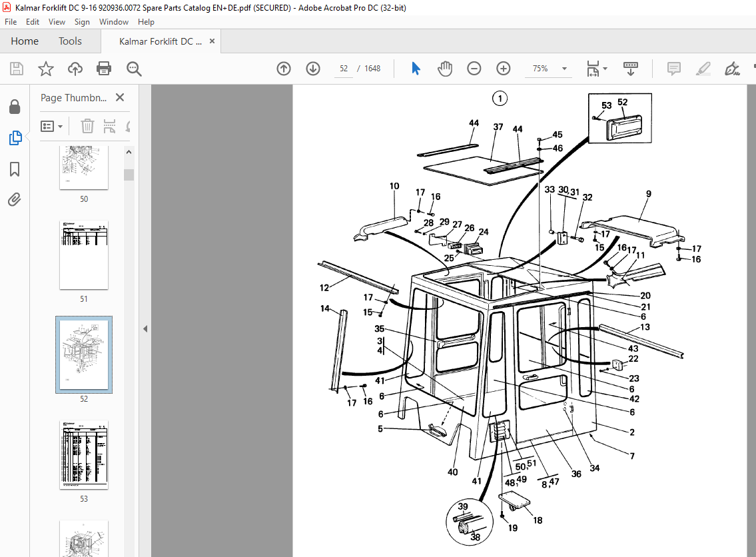Switch to the Tools tab
The image size is (756, 557).
(x=71, y=41)
